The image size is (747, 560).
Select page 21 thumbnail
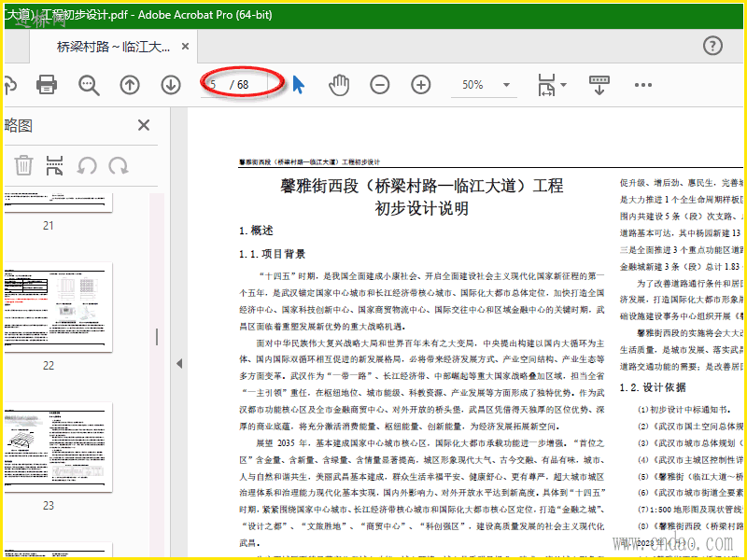[x=58, y=203]
